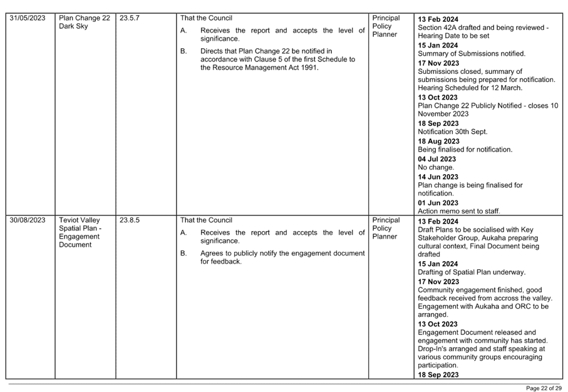The width and height of the screenshot is (568, 392).
Task: Click the 'Notification 30th Sept' note
Action: (452, 132)
